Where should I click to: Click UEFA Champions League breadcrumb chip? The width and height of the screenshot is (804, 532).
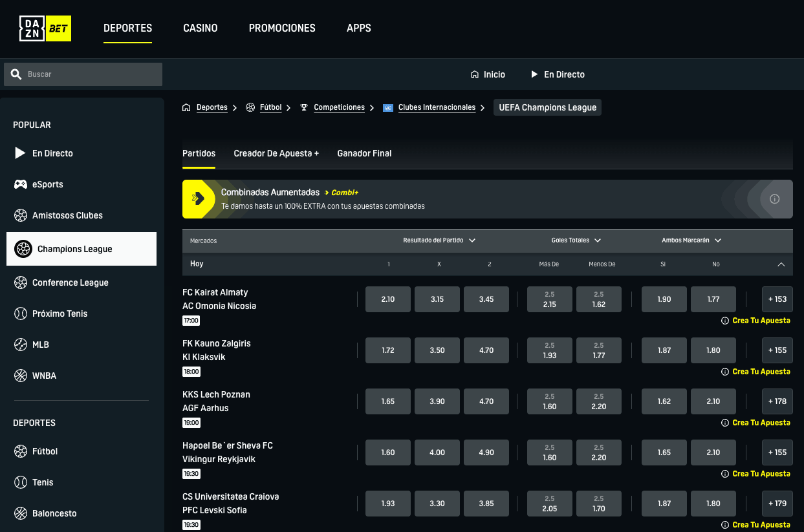pyautogui.click(x=547, y=107)
